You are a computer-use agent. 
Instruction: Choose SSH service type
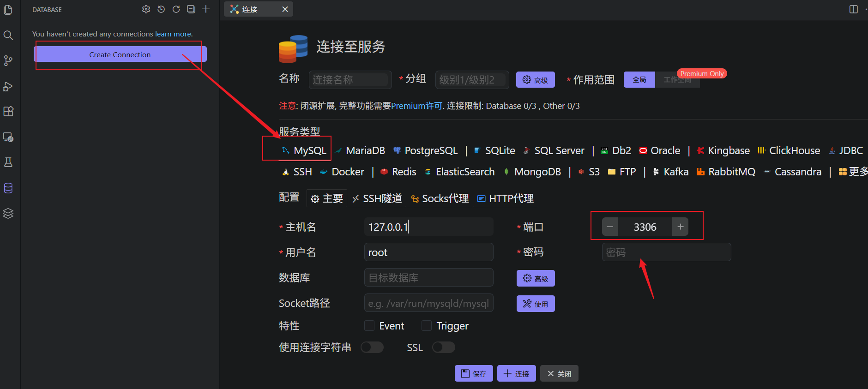pyautogui.click(x=297, y=172)
